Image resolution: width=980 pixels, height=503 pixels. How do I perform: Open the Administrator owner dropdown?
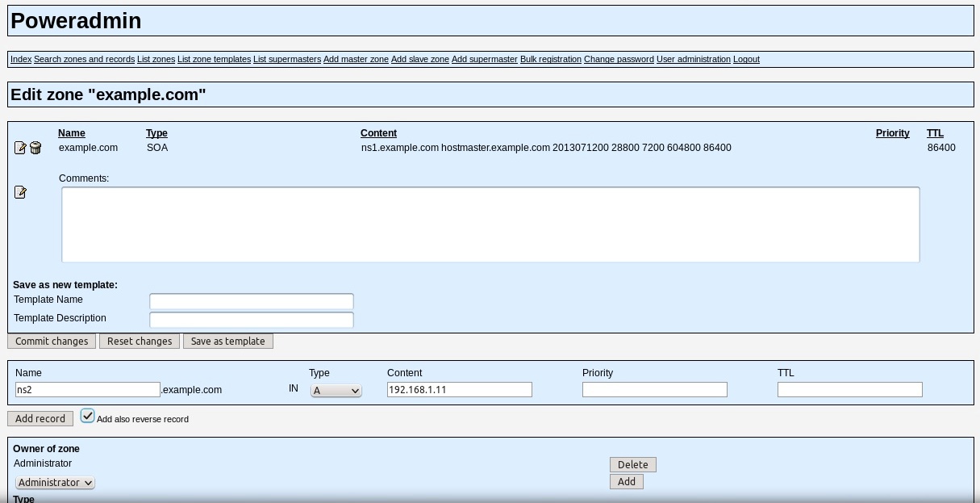tap(55, 483)
